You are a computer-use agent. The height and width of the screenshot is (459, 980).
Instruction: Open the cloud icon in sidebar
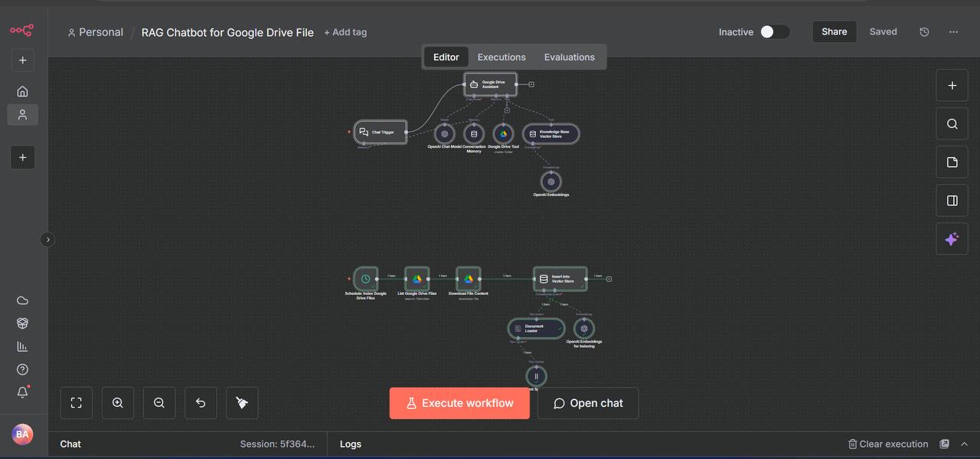click(22, 300)
